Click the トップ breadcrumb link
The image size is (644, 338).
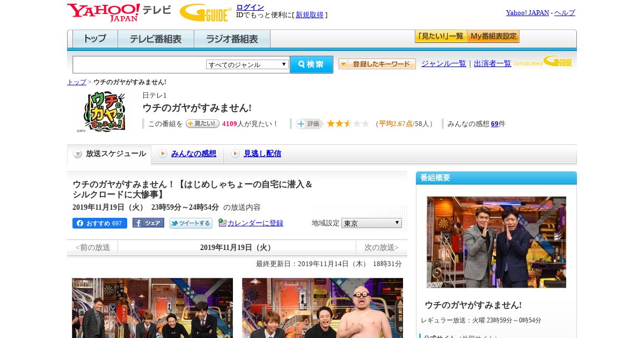(x=77, y=82)
